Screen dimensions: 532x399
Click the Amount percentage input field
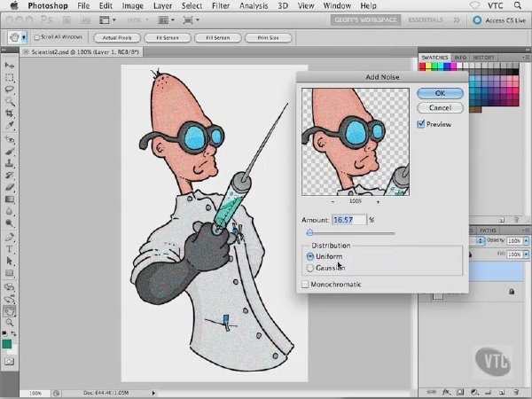click(x=349, y=220)
